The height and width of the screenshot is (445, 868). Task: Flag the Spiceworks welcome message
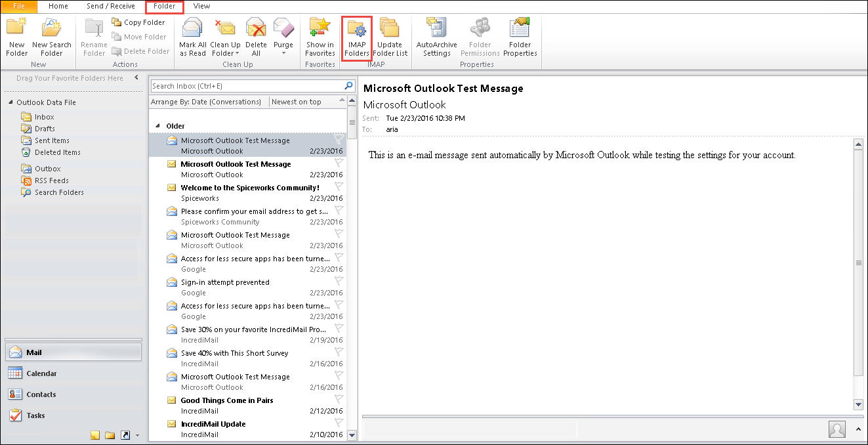tap(339, 186)
